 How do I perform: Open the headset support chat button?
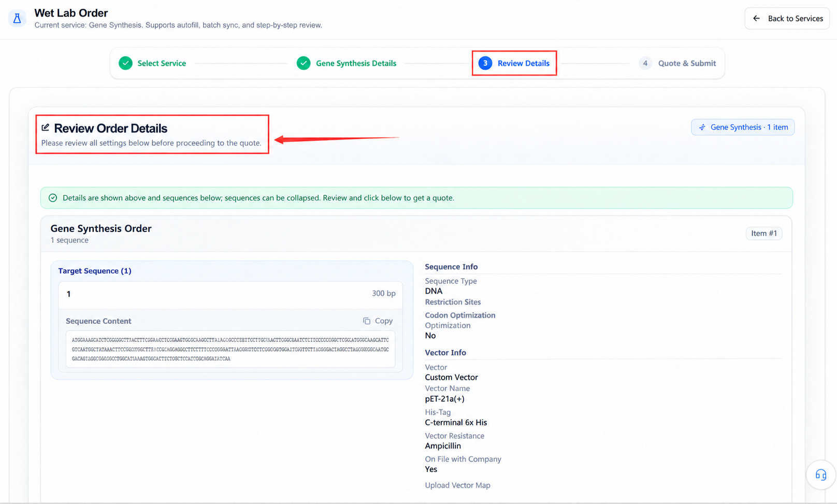point(821,474)
